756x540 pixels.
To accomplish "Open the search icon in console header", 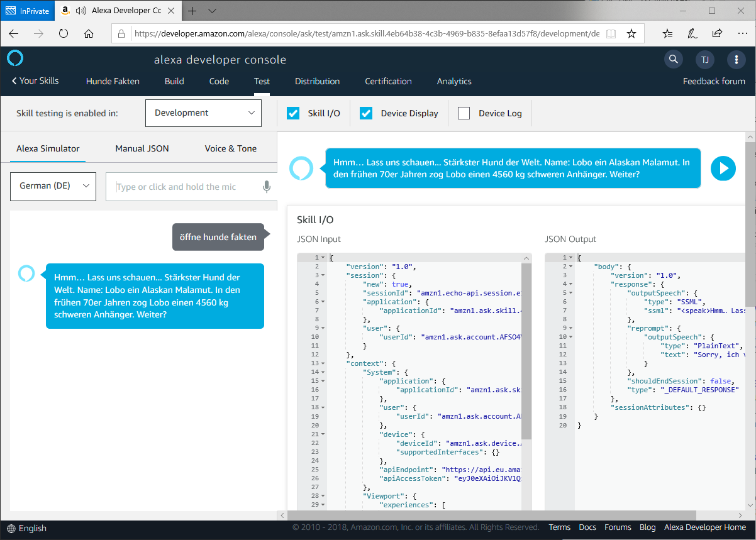I will coord(674,60).
